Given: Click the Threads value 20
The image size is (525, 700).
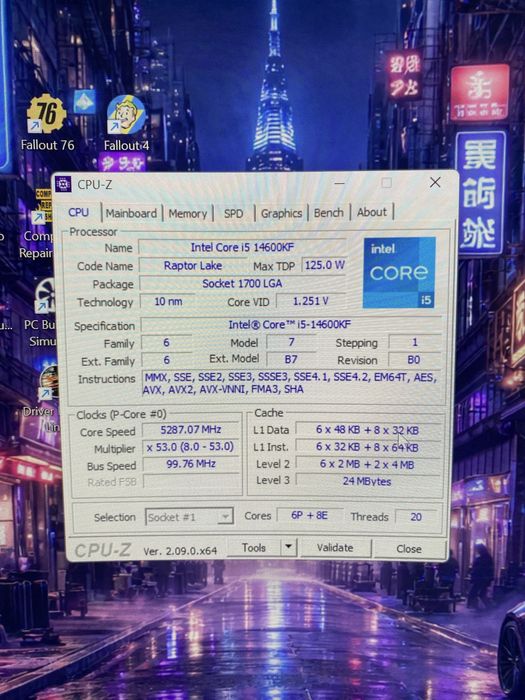Looking at the screenshot, I should click(x=416, y=517).
